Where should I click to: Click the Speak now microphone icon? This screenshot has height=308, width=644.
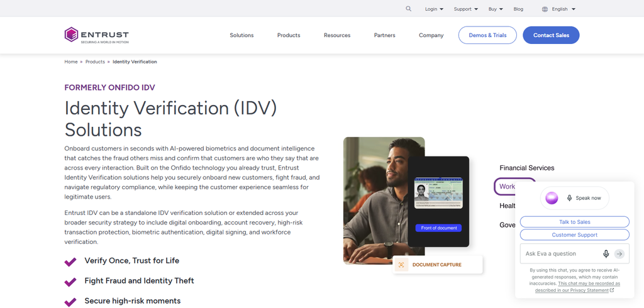point(569,198)
